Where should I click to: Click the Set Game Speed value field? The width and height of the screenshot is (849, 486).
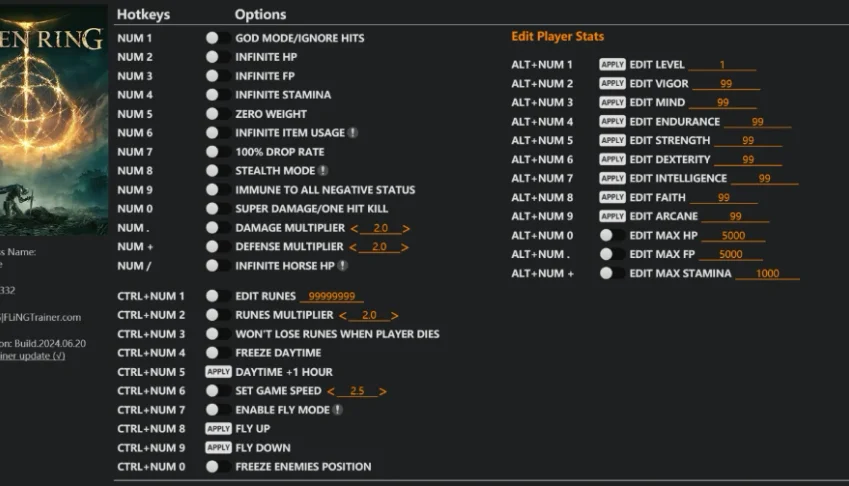(357, 390)
